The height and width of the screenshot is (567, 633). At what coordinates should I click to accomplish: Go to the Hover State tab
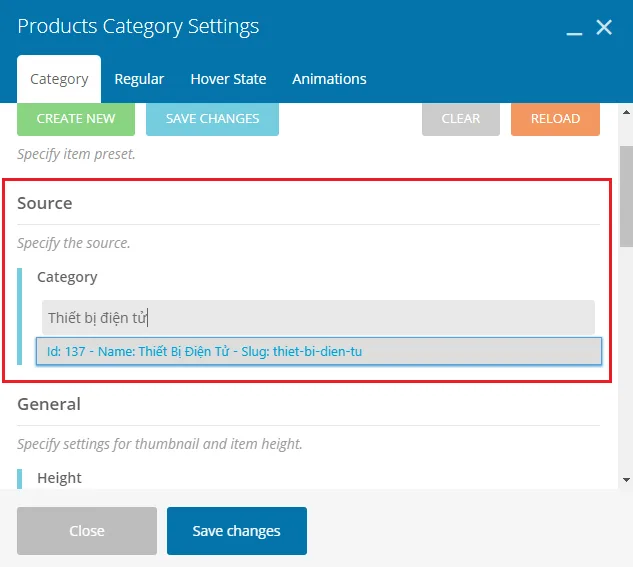point(228,79)
